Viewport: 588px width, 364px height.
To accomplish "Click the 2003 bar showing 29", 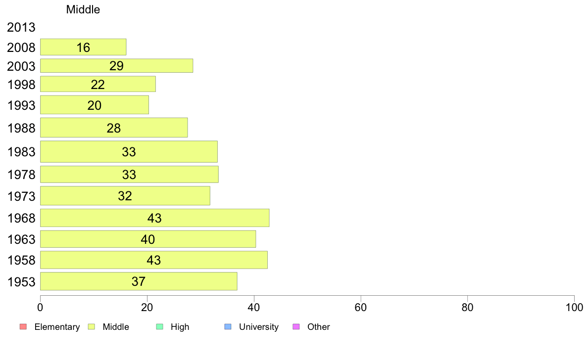I will pos(117,66).
